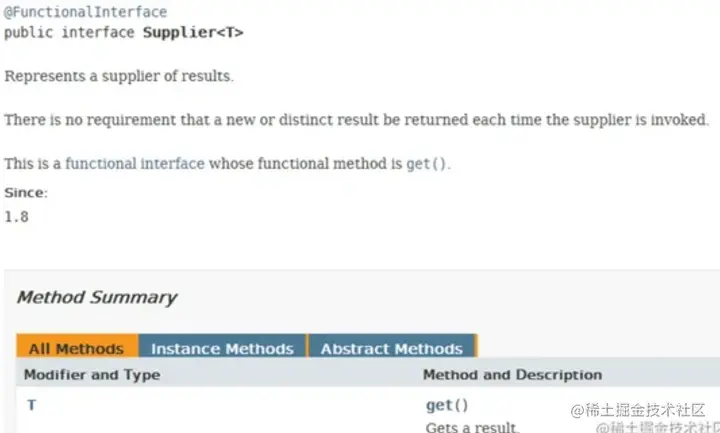Switch to the Abstract Methods tab
This screenshot has height=433, width=720.
click(x=392, y=347)
